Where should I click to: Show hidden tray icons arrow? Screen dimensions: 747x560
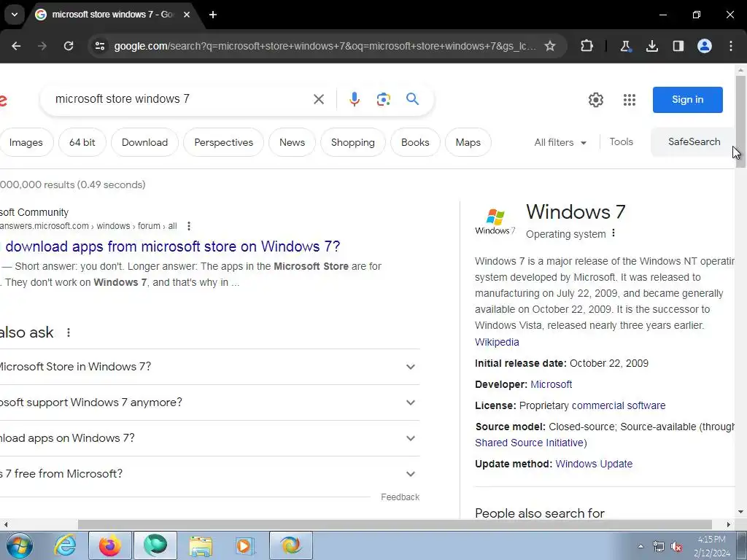pyautogui.click(x=640, y=546)
